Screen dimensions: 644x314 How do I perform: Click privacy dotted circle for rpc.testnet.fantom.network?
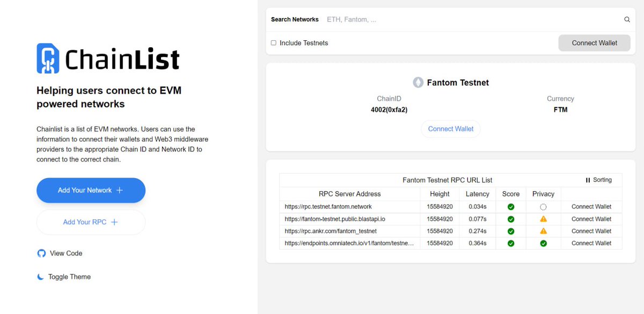pyautogui.click(x=543, y=207)
